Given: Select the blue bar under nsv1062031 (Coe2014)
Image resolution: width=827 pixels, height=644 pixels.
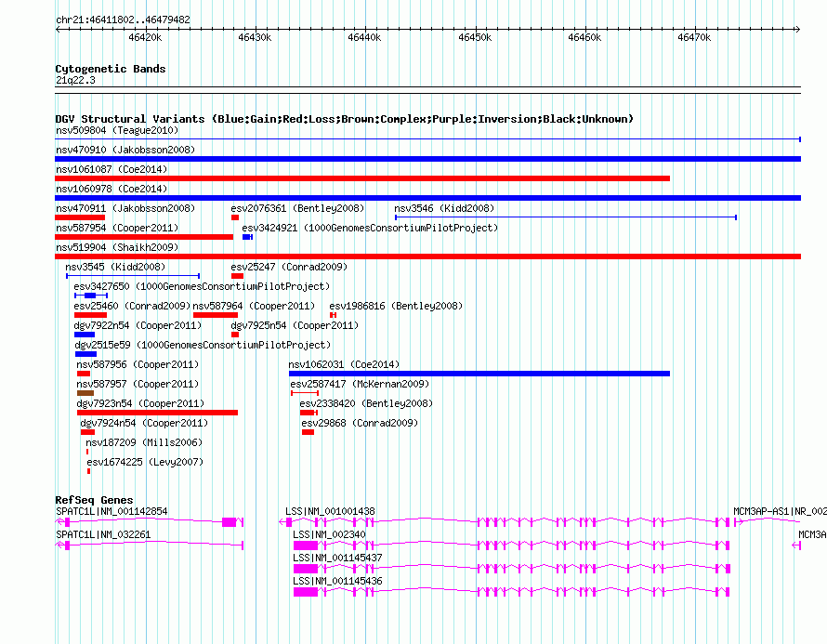Looking at the screenshot, I should (479, 374).
